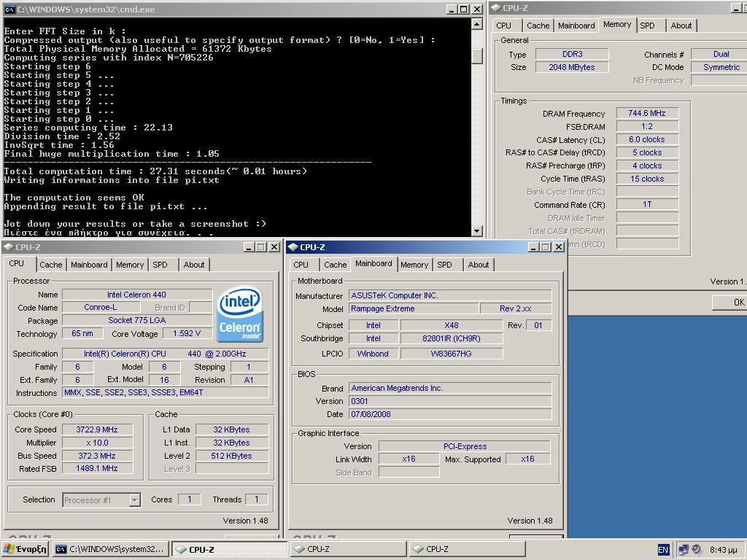The height and width of the screenshot is (560, 747).
Task: Click cmd scrollbar up arrow
Action: point(476,24)
